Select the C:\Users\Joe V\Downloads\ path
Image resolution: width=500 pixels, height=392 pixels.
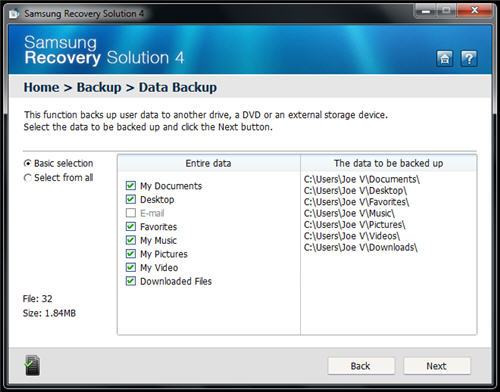[360, 247]
